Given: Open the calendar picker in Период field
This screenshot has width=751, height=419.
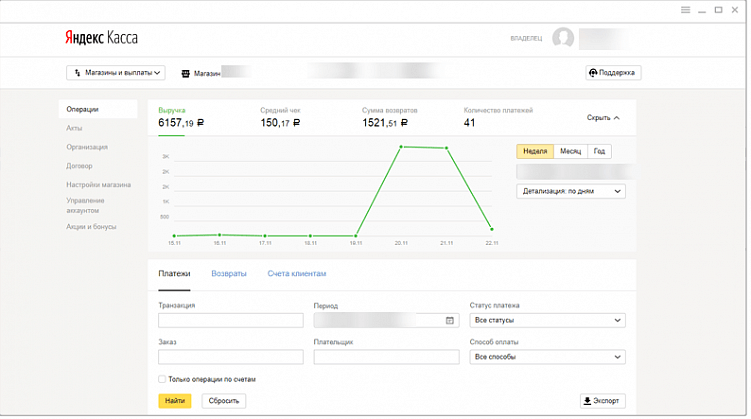Looking at the screenshot, I should pos(450,321).
